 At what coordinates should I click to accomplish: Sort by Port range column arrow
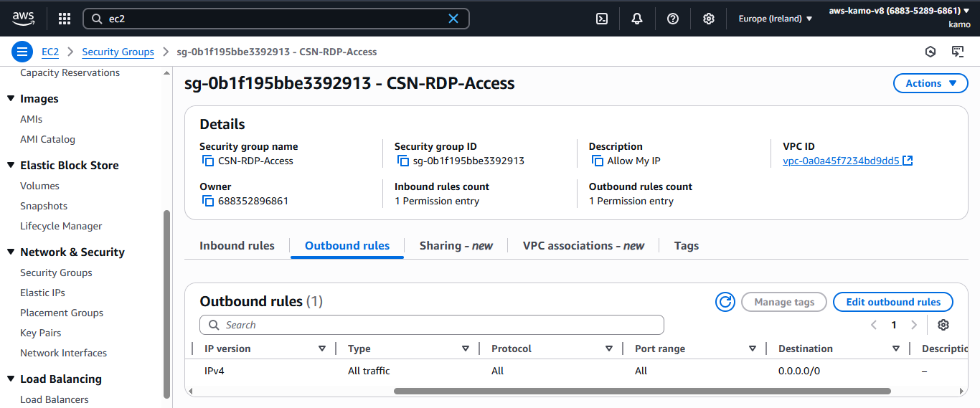click(753, 348)
